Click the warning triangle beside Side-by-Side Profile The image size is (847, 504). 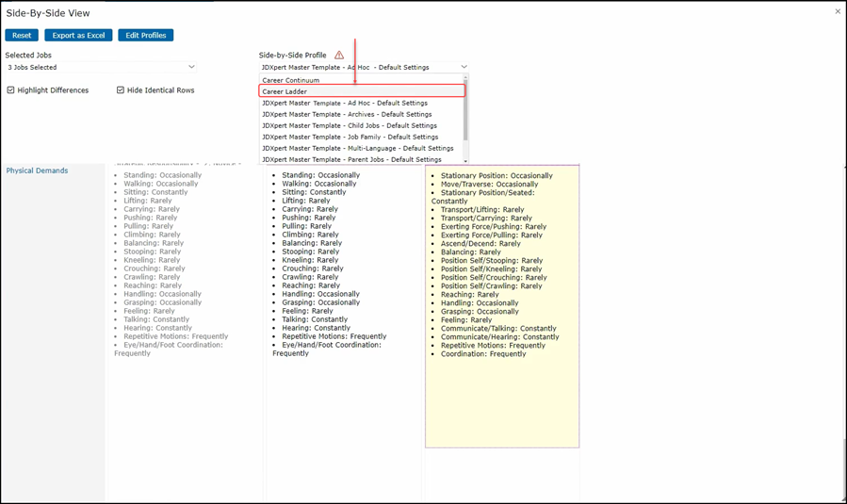(339, 56)
